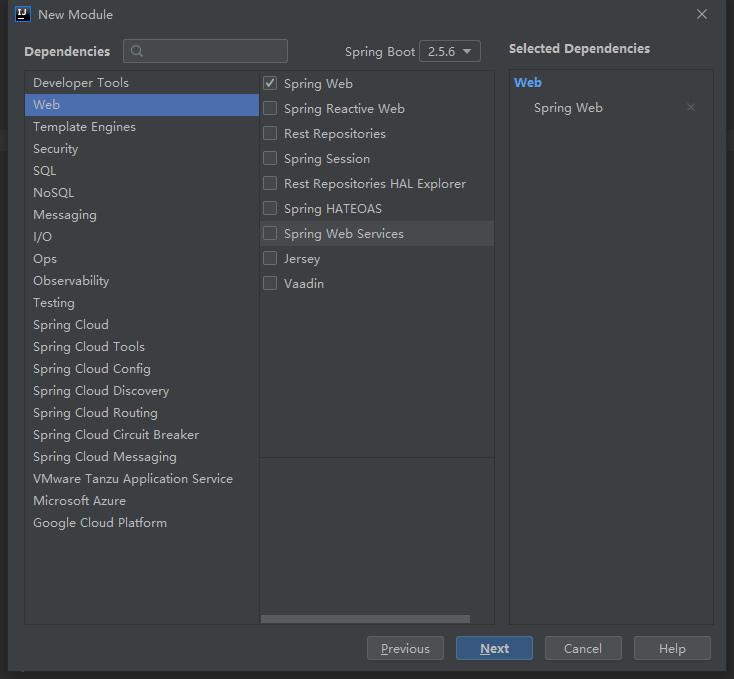Enable the Jersey dependency checkbox
Image resolution: width=734 pixels, height=679 pixels.
click(x=270, y=258)
